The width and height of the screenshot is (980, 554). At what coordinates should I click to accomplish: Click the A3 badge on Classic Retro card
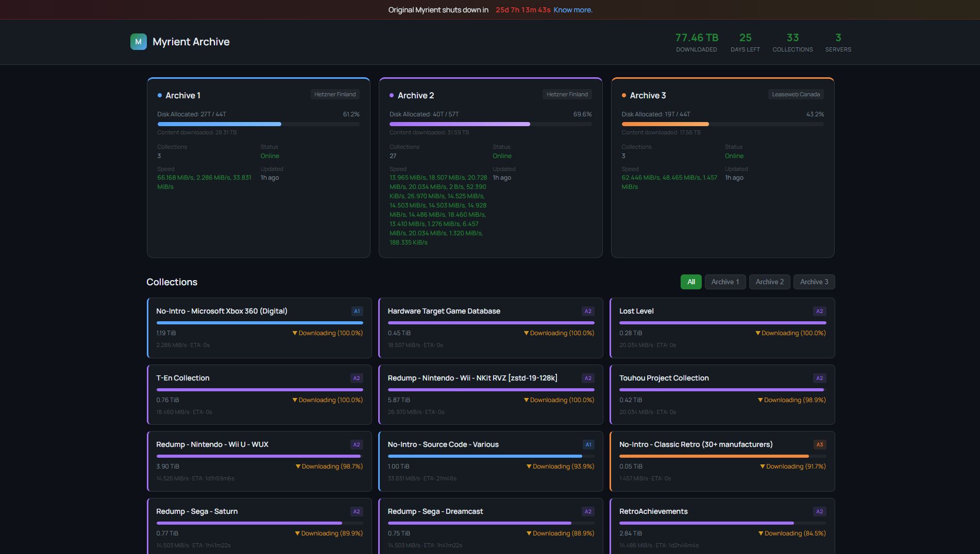(819, 445)
